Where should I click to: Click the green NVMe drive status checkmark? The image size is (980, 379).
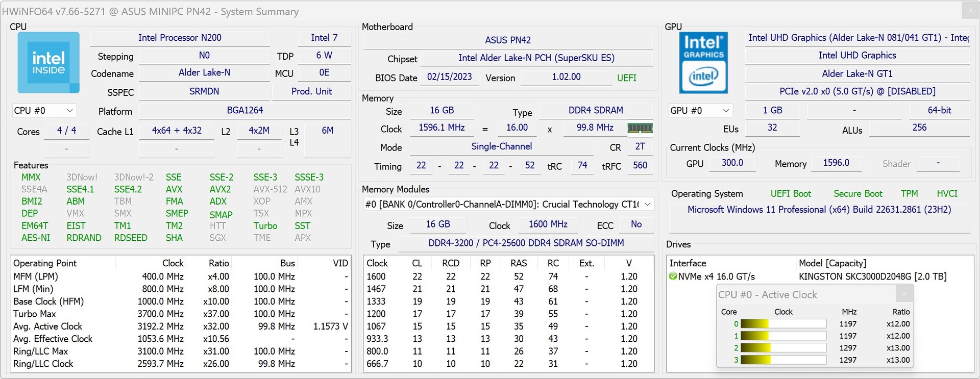[x=673, y=276]
